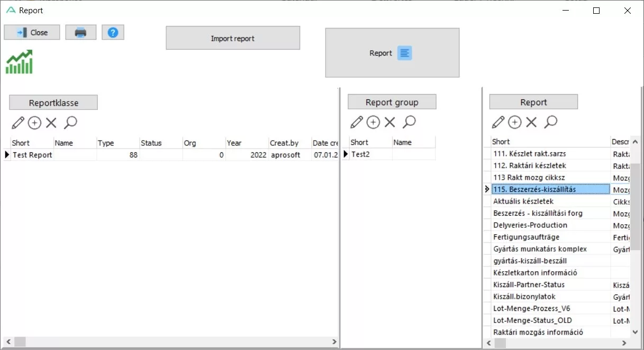Click the plus icon under Report group

pos(373,122)
